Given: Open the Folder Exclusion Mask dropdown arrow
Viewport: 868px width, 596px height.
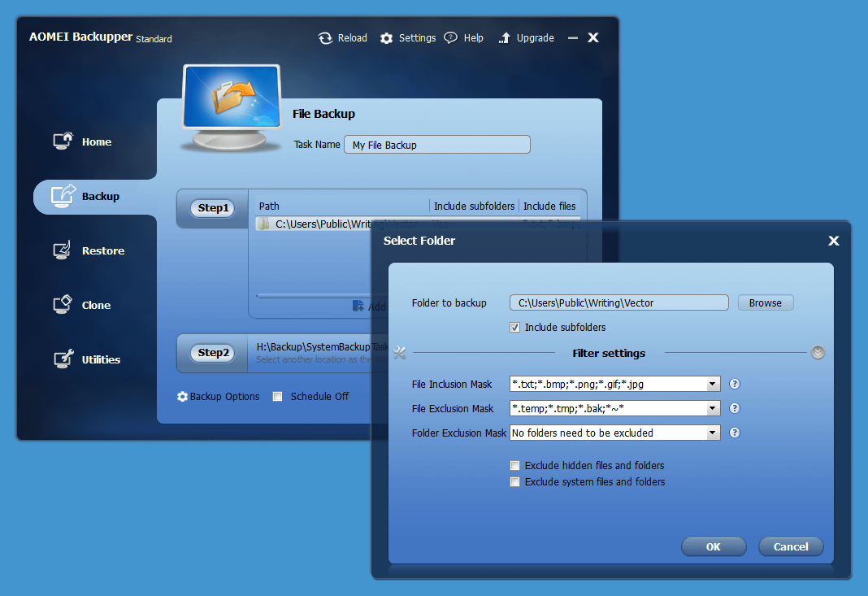Looking at the screenshot, I should (713, 433).
